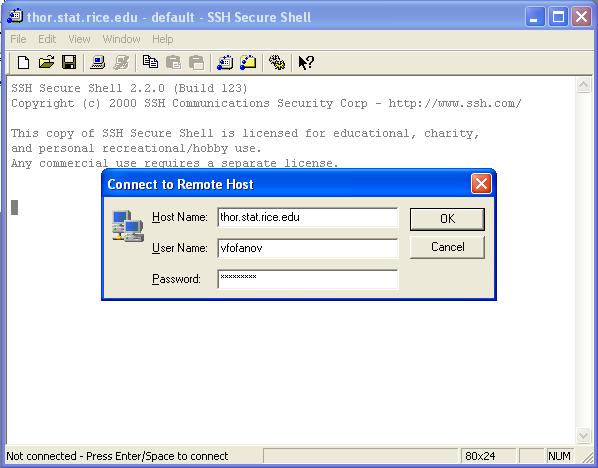This screenshot has height=468, width=598.
Task: Focus the Password input field
Action: pos(308,279)
